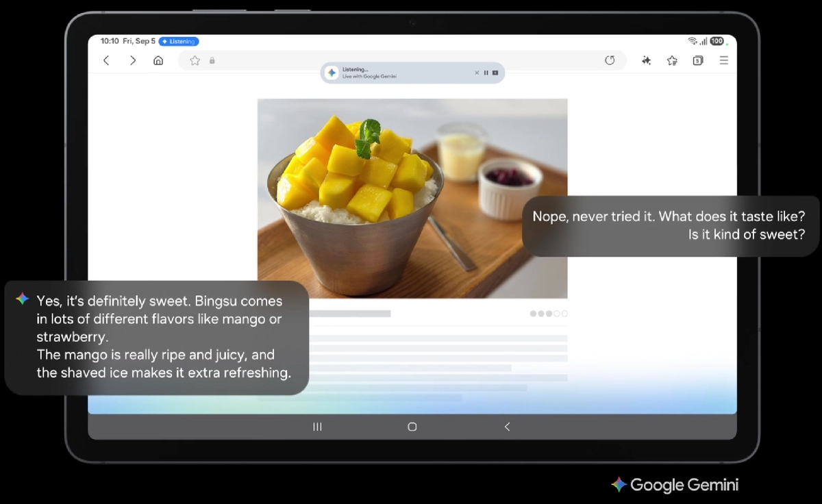This screenshot has width=822, height=504.
Task: Click the lock site security icon
Action: [x=212, y=60]
